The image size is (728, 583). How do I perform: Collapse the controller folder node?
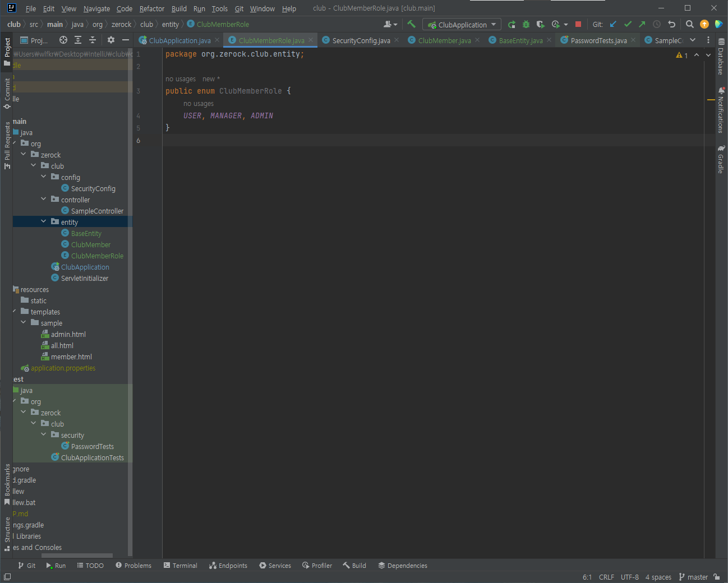coord(44,199)
